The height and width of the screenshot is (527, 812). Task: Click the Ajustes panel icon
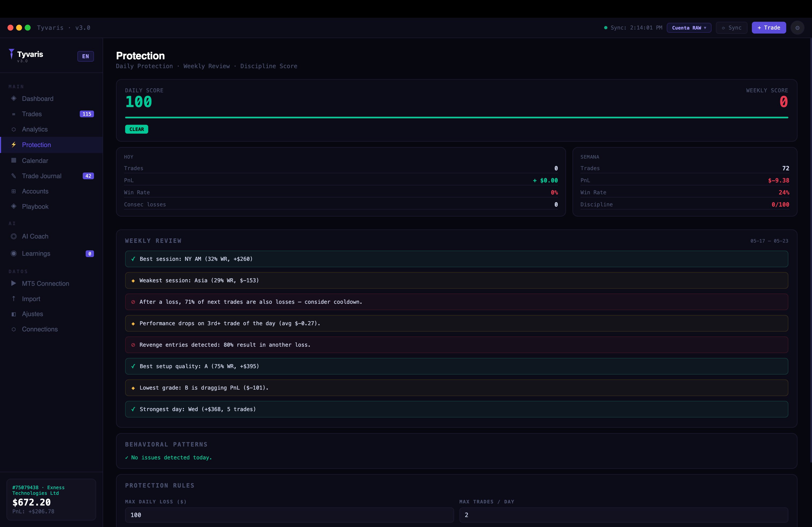14,314
